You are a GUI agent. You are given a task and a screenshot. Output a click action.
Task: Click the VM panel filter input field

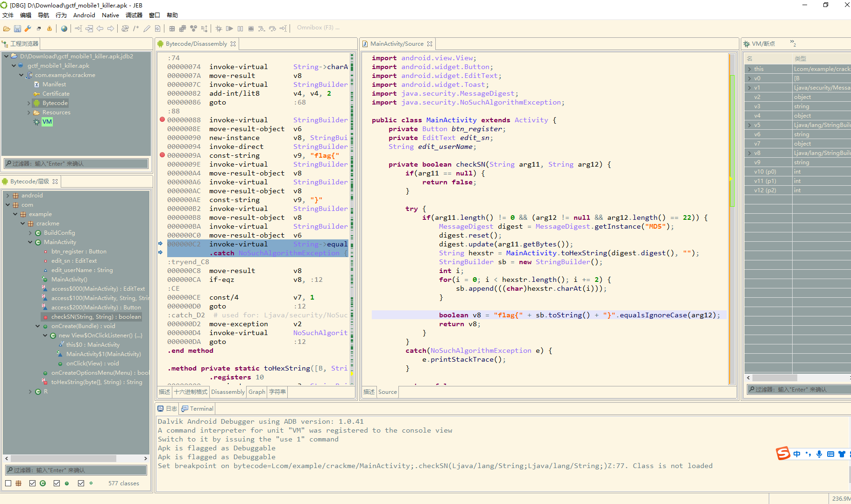pos(799,389)
